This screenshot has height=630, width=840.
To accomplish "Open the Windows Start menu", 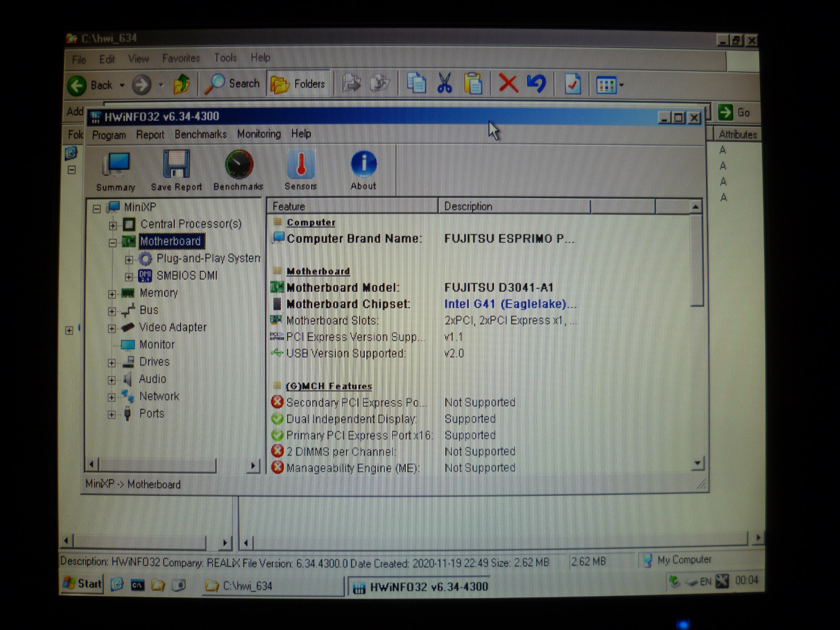I will point(82,584).
